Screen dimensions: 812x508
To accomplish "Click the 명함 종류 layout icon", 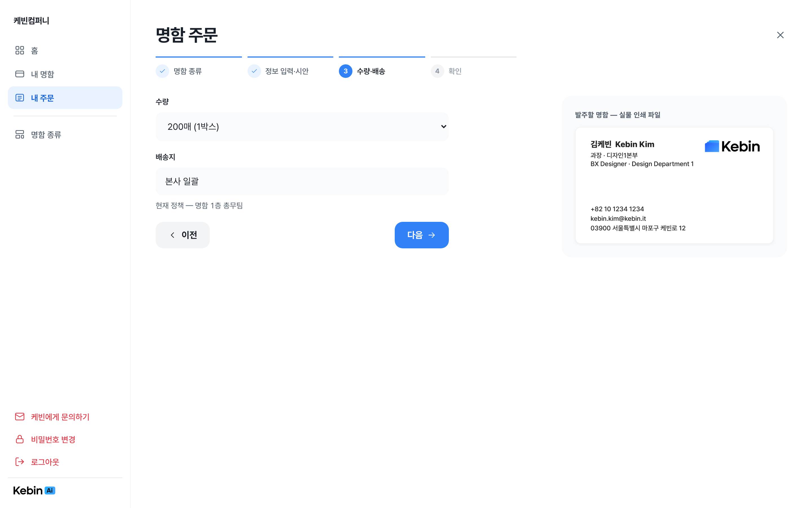I will [x=20, y=134].
